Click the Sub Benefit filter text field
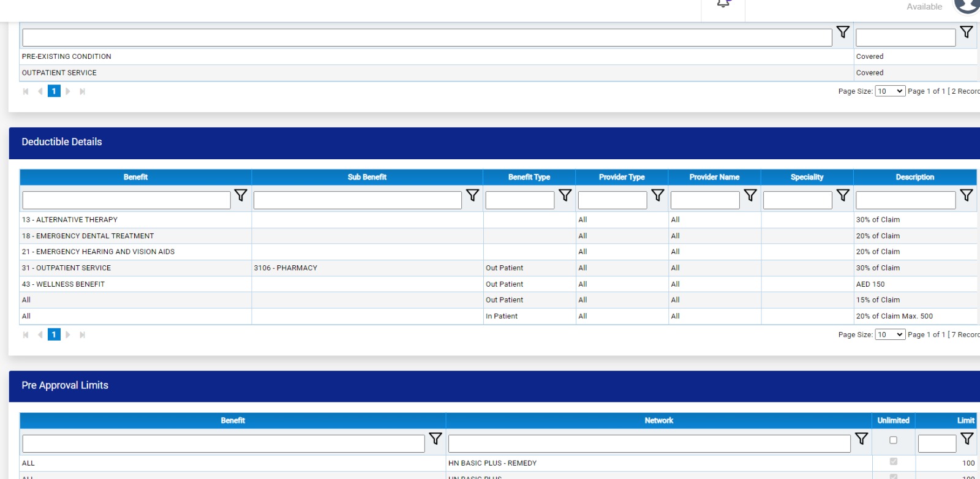Screen dimensions: 980x479 coord(357,200)
